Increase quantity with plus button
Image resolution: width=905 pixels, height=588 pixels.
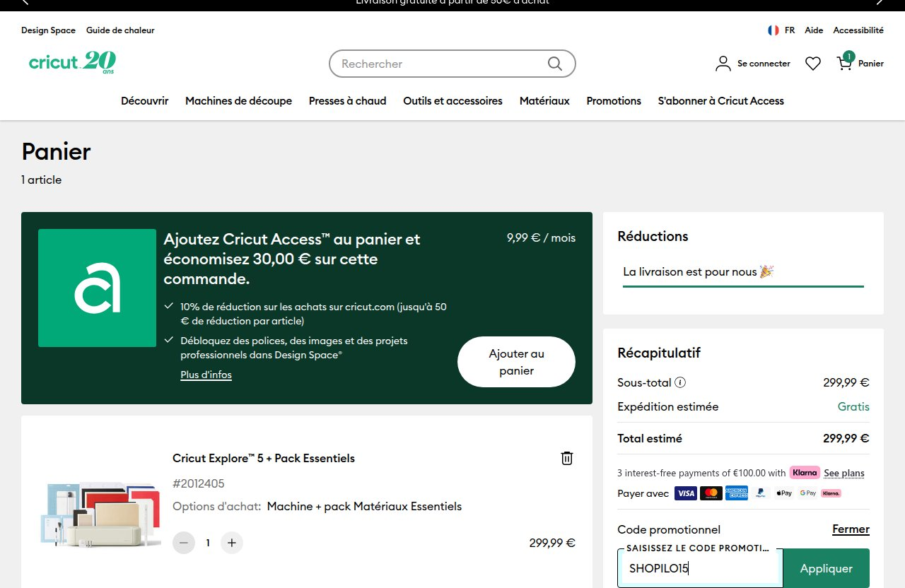(232, 543)
